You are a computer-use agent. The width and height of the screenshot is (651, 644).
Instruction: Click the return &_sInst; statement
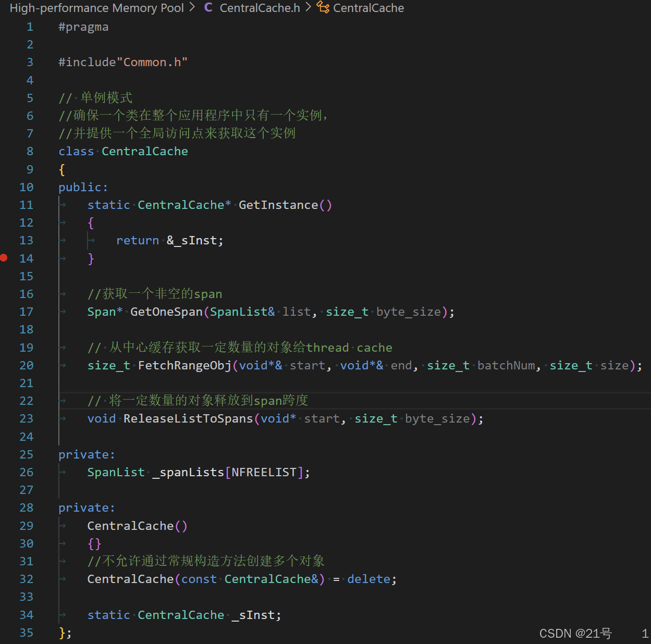[170, 241]
